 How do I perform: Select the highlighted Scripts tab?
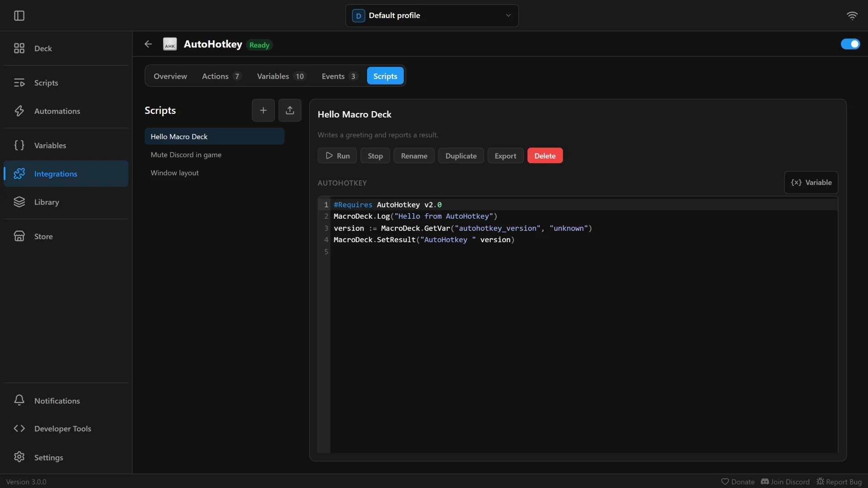pos(385,76)
